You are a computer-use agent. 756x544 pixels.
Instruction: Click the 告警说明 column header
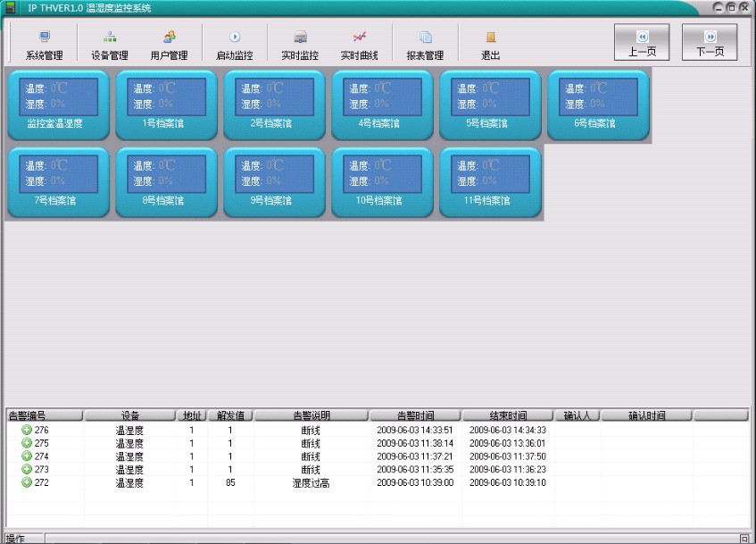pyautogui.click(x=312, y=415)
